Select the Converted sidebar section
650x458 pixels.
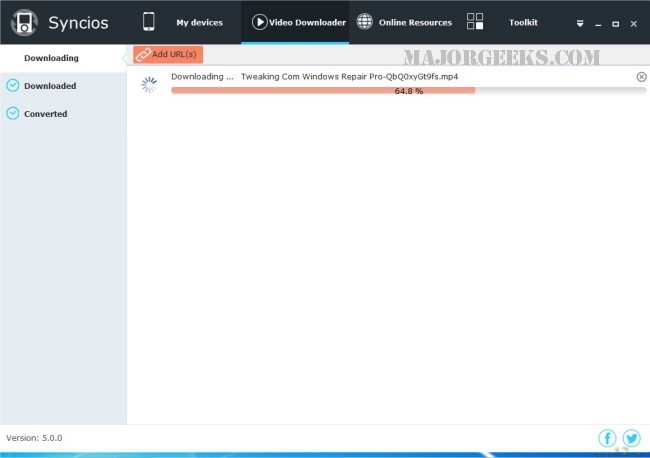63,114
